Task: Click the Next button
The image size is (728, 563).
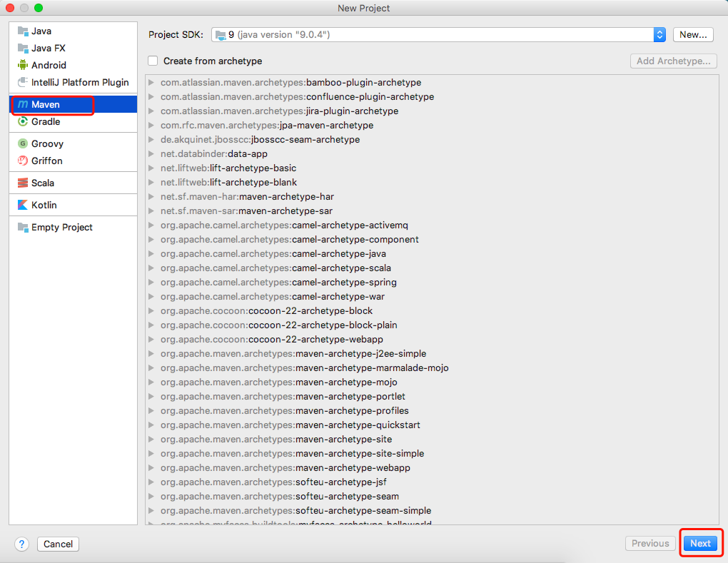Action: pyautogui.click(x=700, y=544)
